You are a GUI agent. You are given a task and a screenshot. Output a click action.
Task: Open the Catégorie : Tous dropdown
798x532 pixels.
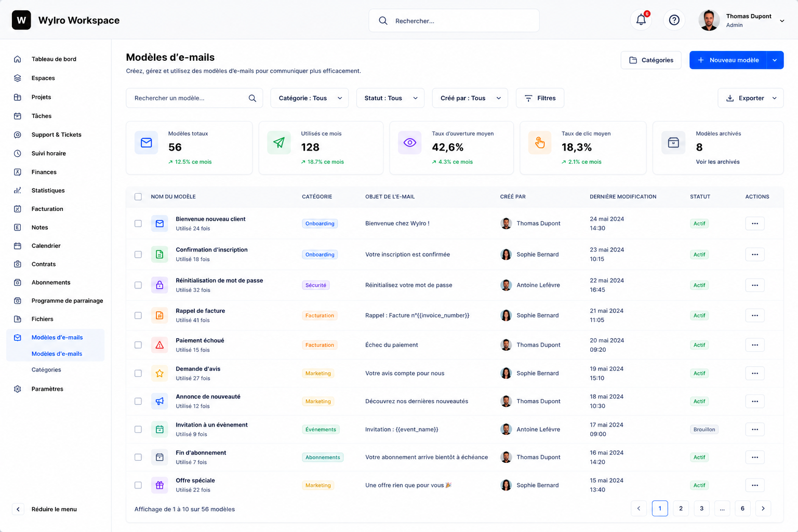tap(310, 98)
